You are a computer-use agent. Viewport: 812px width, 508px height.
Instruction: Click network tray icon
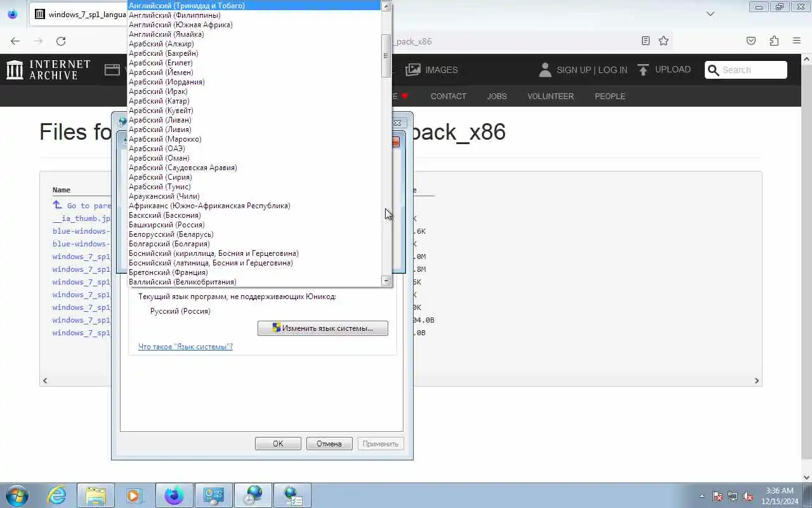733,496
